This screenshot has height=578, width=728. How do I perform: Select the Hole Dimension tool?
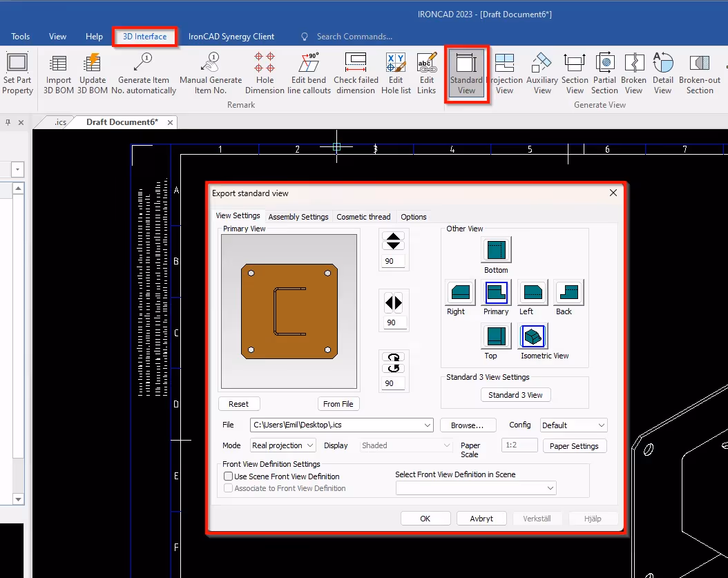265,73
